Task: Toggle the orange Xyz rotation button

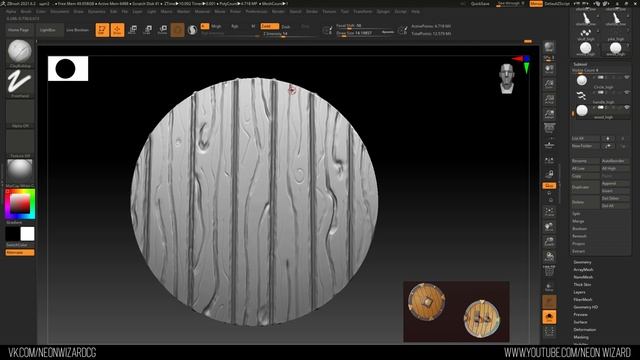Action: 549,186
